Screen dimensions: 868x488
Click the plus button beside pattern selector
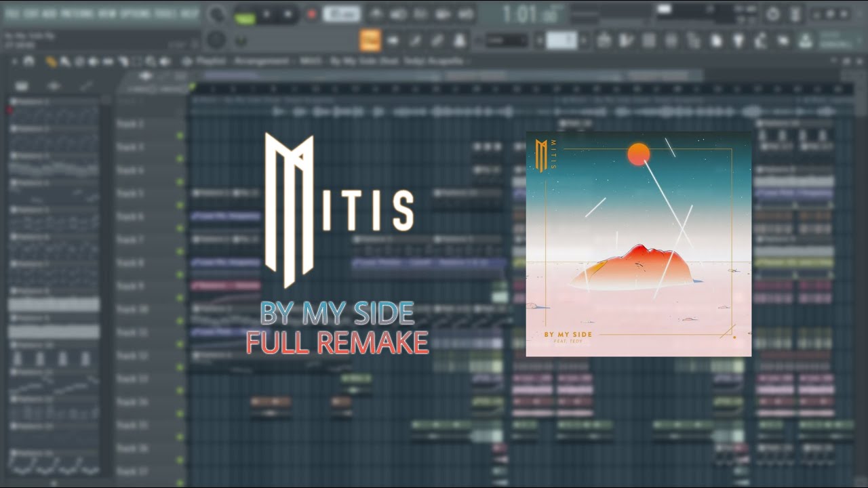(585, 41)
